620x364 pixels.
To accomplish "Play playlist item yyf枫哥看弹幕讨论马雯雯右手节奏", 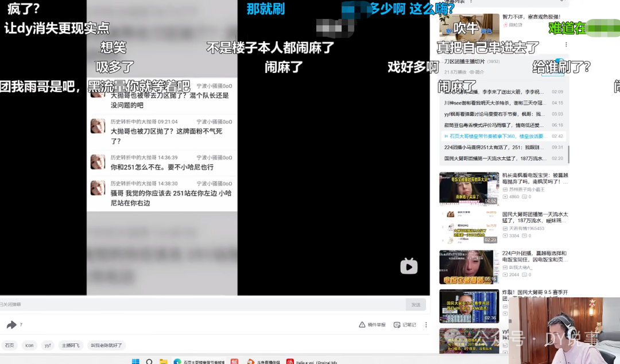I will pos(503,114).
